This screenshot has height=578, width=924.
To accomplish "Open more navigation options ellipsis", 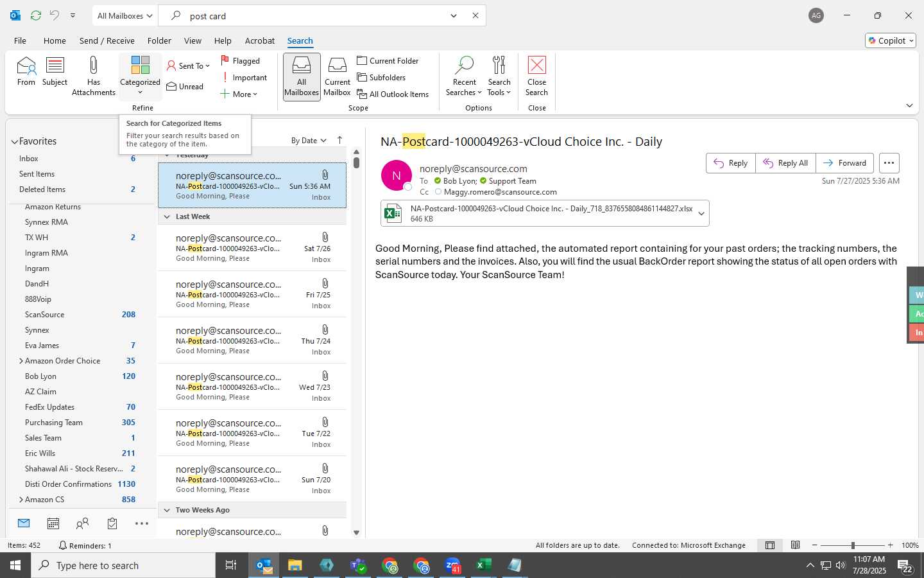I will click(142, 523).
